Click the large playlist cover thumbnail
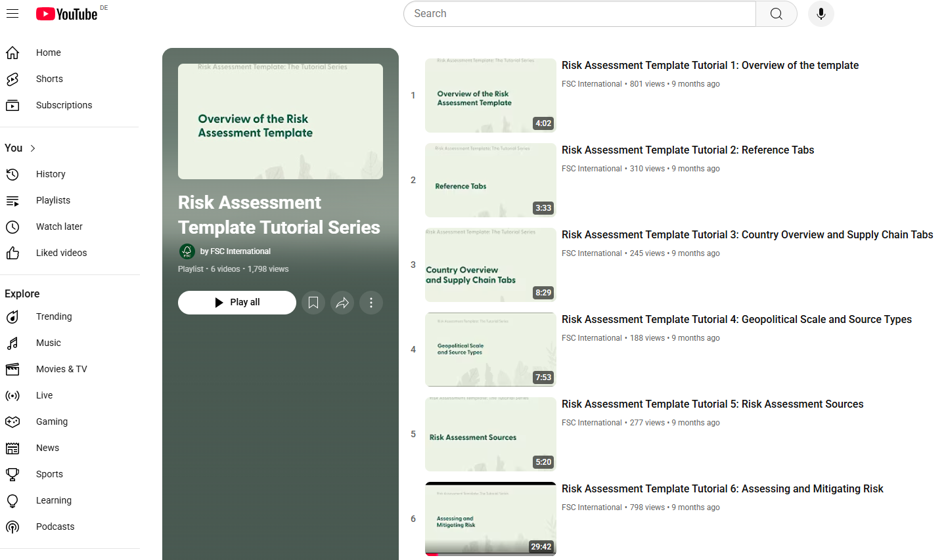The width and height of the screenshot is (946, 560). (x=281, y=121)
